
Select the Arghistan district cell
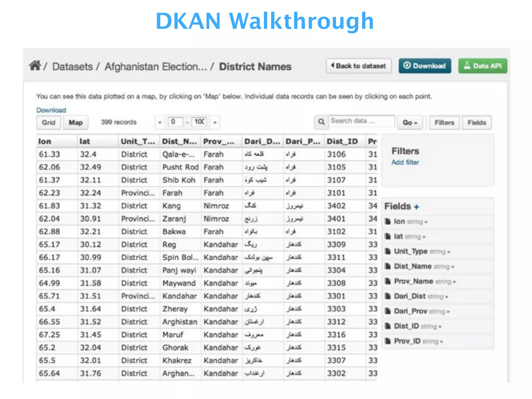[180, 322]
